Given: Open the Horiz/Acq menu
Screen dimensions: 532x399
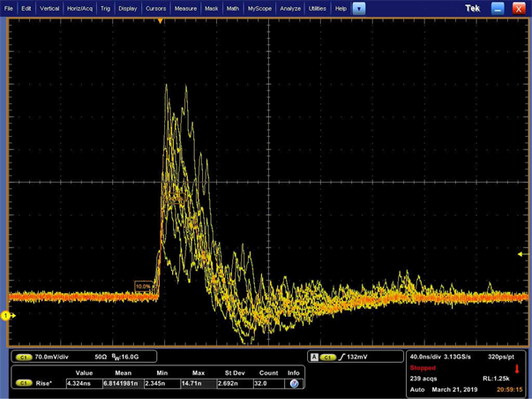Looking at the screenshot, I should [79, 8].
